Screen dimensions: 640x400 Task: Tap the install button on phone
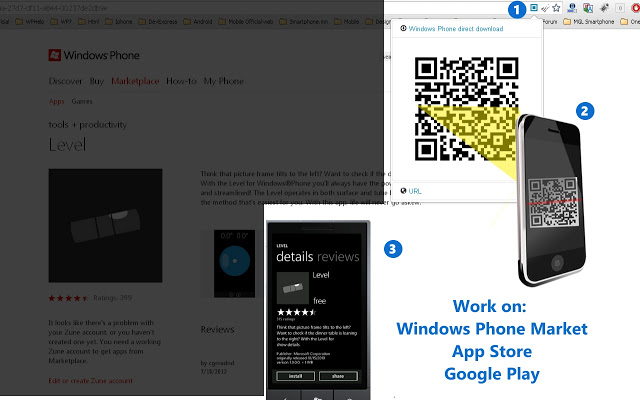pyautogui.click(x=295, y=376)
